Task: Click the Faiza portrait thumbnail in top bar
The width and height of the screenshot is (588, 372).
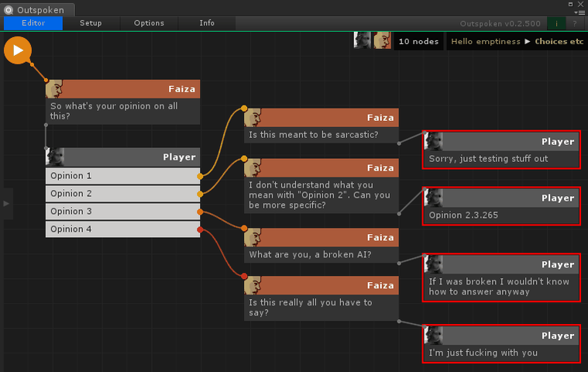Action: 382,40
